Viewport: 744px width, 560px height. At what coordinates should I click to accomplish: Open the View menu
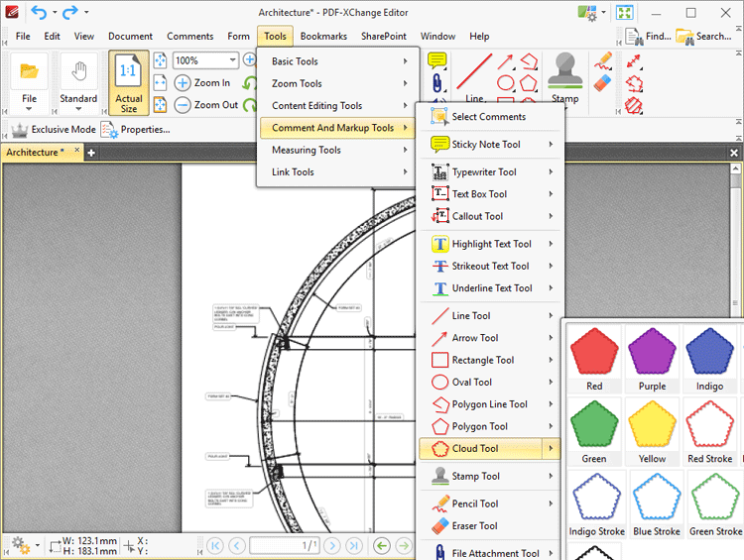point(83,37)
